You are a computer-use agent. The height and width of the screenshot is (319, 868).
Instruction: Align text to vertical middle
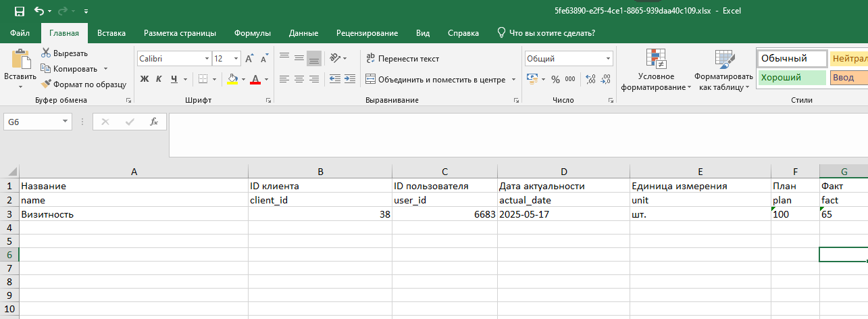[299, 59]
